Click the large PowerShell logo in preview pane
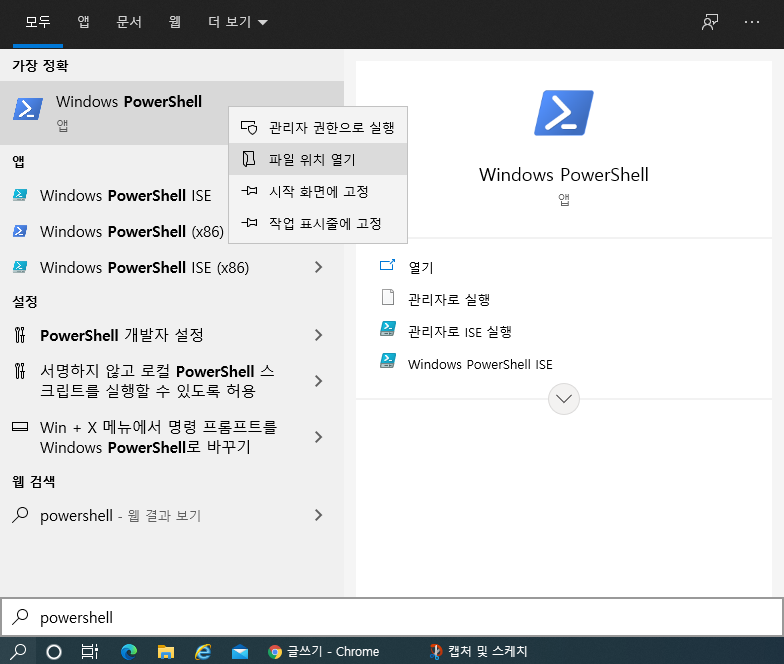The height and width of the screenshot is (664, 784). click(x=564, y=113)
